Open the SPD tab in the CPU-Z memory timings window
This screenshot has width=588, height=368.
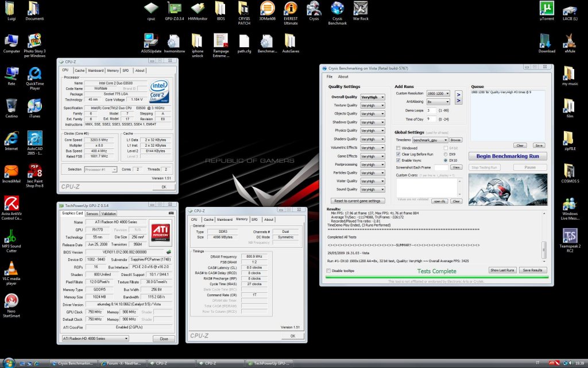point(254,219)
